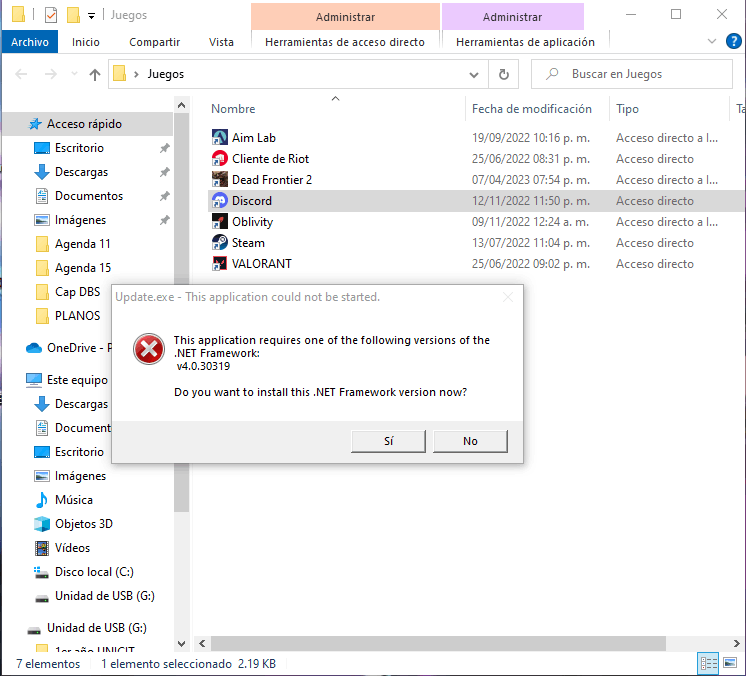Go up one folder level arrow
This screenshot has width=746, height=676.
pos(95,74)
